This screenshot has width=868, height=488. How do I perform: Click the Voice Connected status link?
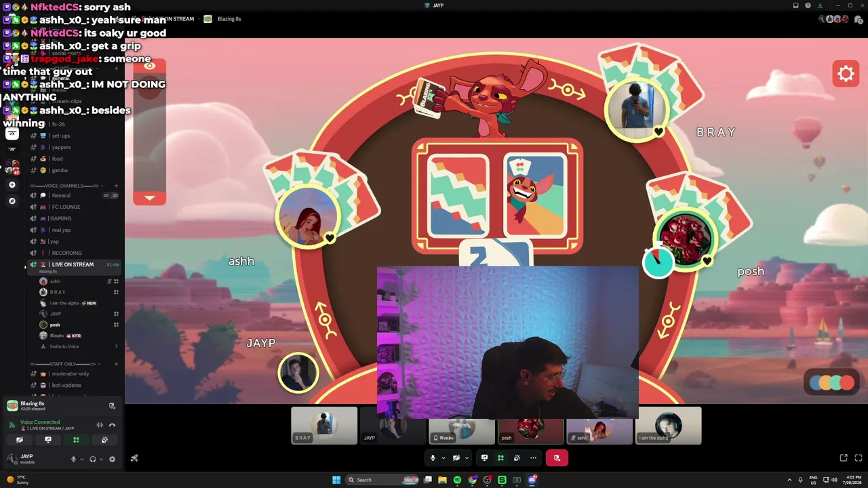(x=40, y=422)
